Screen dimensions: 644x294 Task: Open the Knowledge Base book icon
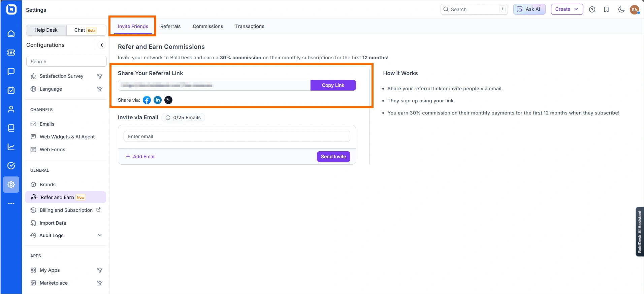coord(11,128)
